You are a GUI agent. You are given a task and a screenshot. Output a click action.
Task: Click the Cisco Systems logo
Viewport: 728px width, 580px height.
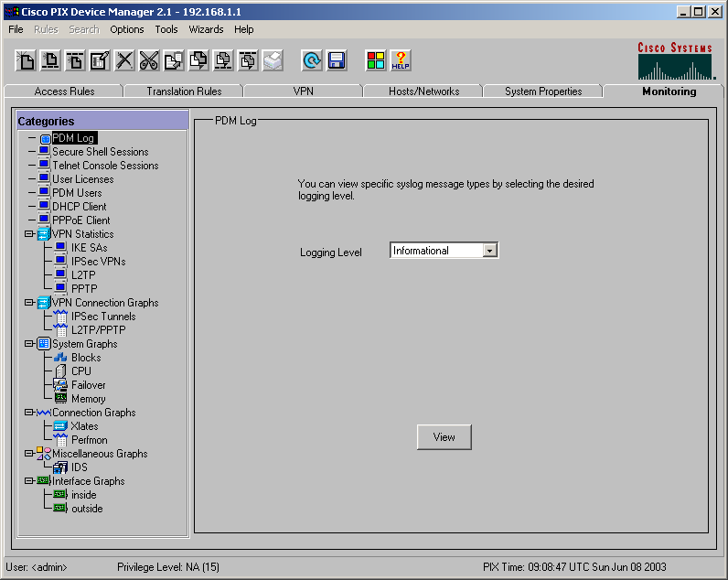[676, 60]
